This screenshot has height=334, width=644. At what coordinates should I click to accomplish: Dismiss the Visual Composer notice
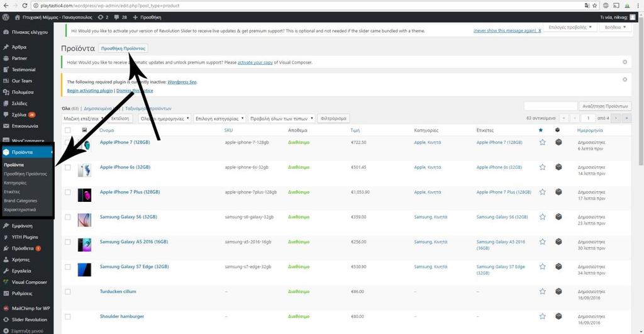(x=625, y=62)
